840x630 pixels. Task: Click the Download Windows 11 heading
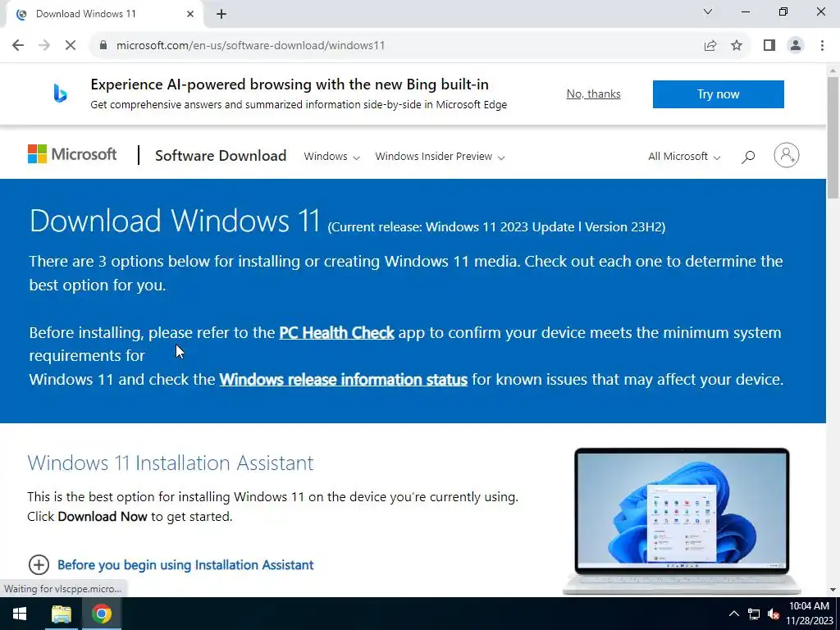point(175,220)
